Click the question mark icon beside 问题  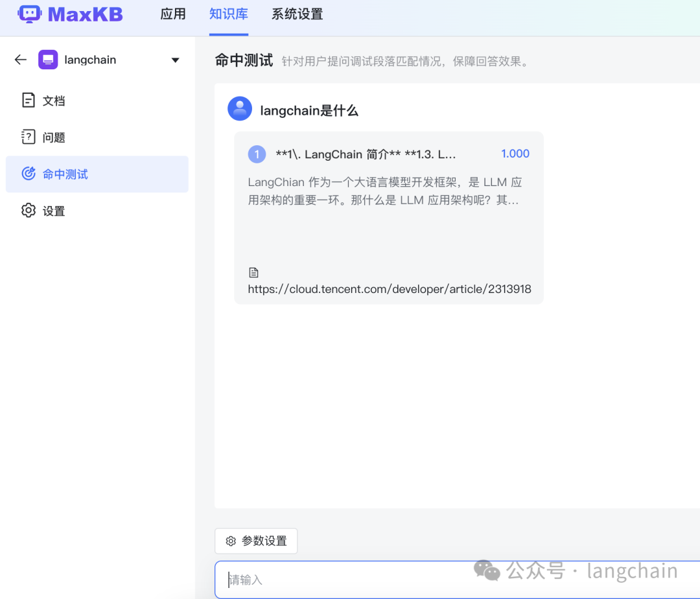coord(28,137)
